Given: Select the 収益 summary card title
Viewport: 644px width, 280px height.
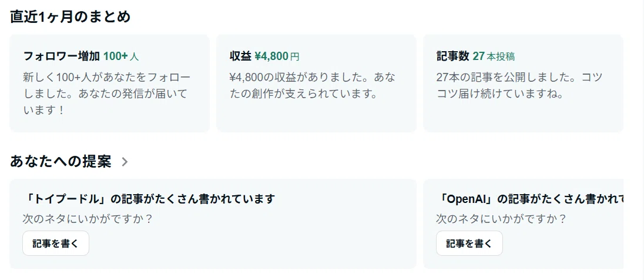Looking at the screenshot, I should coord(241,56).
